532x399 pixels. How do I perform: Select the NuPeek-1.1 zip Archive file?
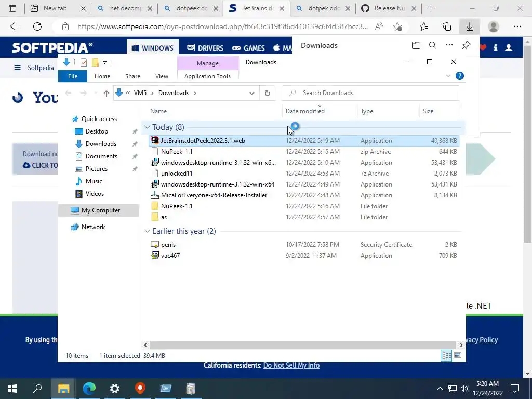303,151
